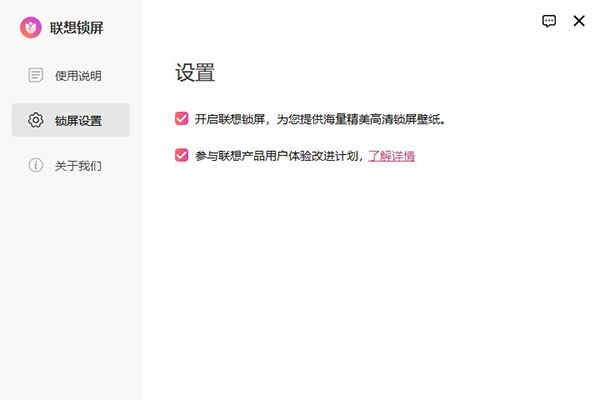Click the 联想锁屏 app title text

point(77,28)
